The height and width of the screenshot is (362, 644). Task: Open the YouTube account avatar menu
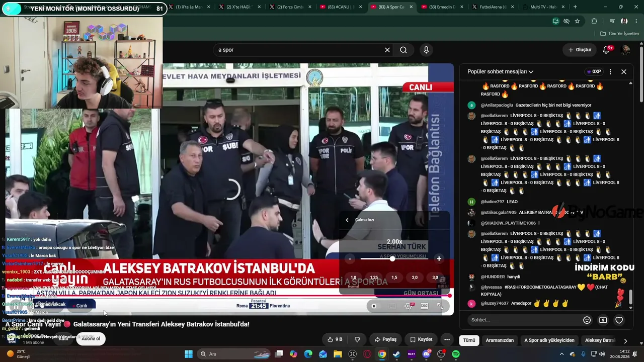point(626,50)
